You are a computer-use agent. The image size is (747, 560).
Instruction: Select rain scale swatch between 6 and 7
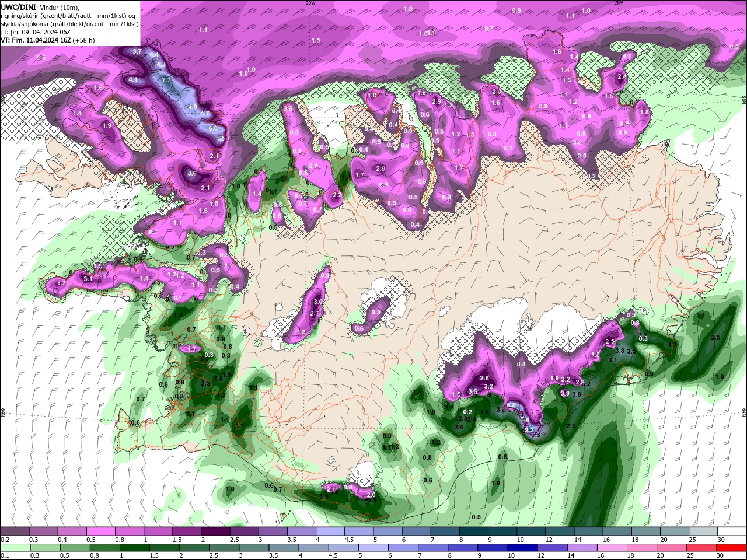point(404,547)
